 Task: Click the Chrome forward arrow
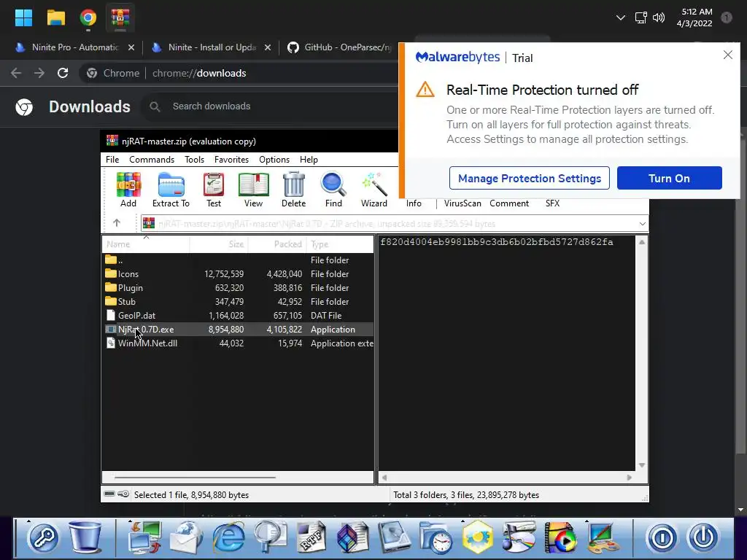pos(39,73)
